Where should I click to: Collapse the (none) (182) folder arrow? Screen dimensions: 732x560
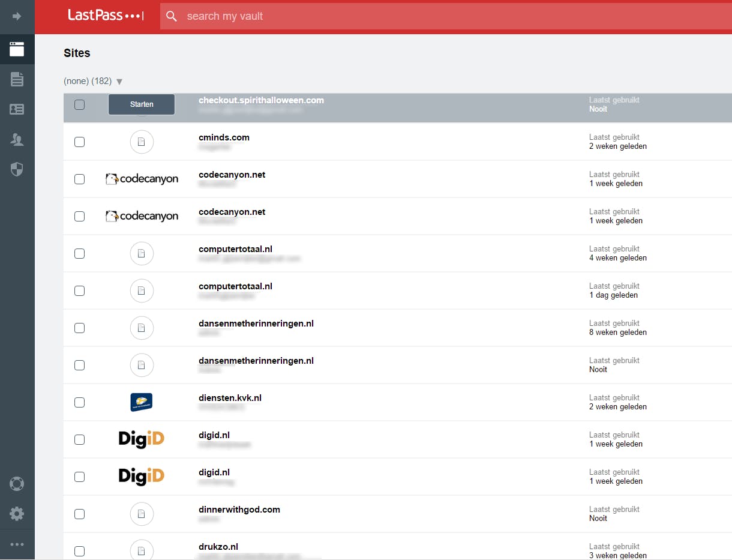pyautogui.click(x=119, y=82)
